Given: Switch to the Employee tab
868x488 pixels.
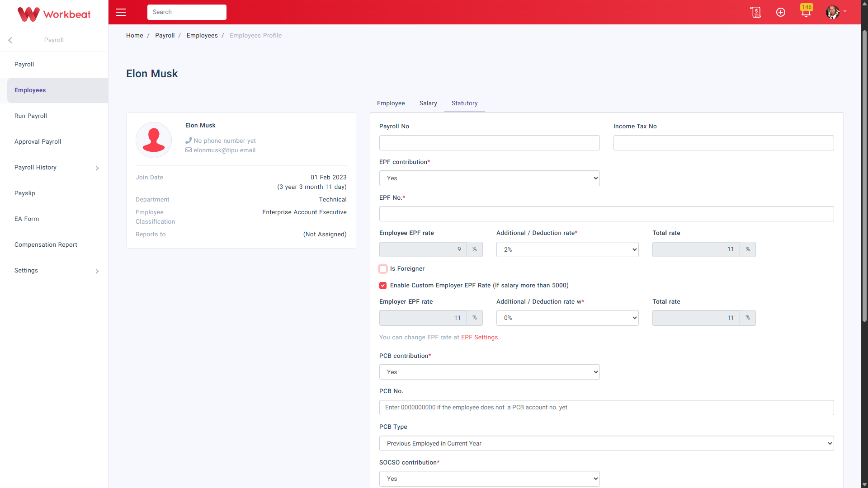Looking at the screenshot, I should tap(391, 103).
